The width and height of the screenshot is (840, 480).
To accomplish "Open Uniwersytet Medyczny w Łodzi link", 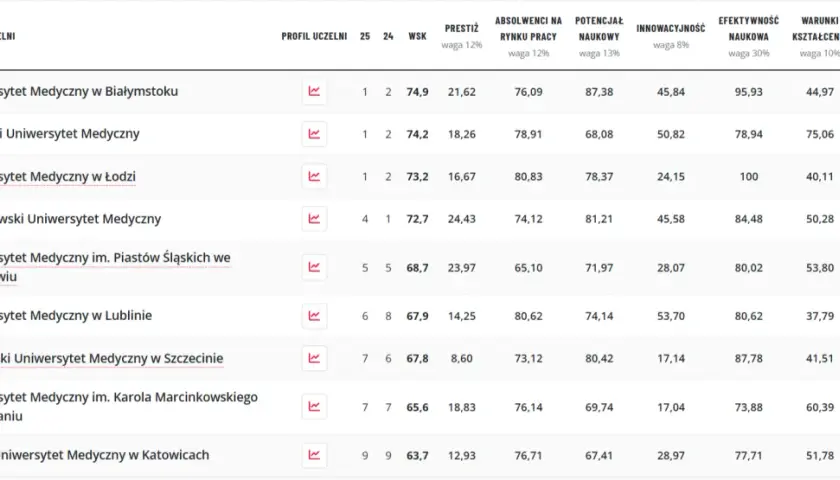I will pyautogui.click(x=68, y=176).
